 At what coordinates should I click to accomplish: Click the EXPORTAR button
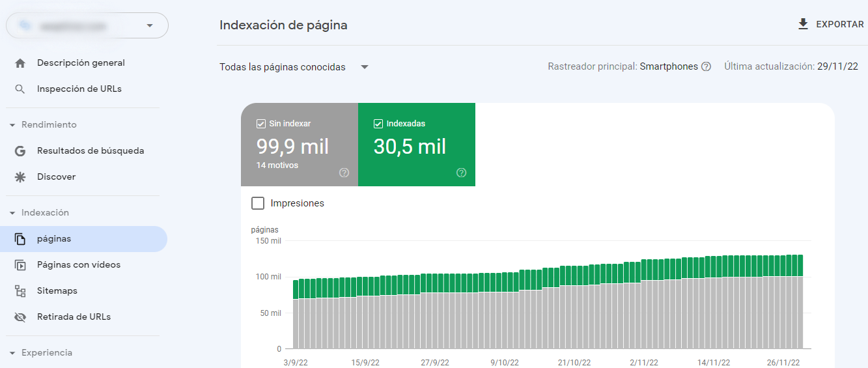coord(831,24)
